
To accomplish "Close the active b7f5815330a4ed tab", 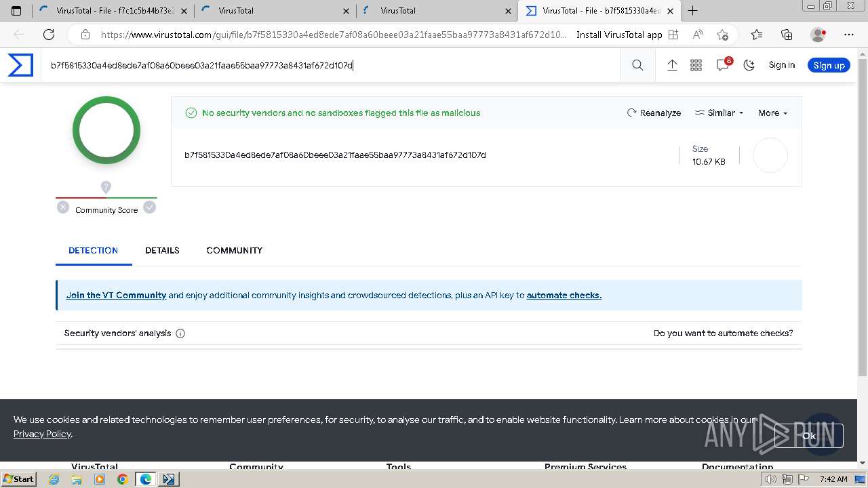I will (670, 11).
